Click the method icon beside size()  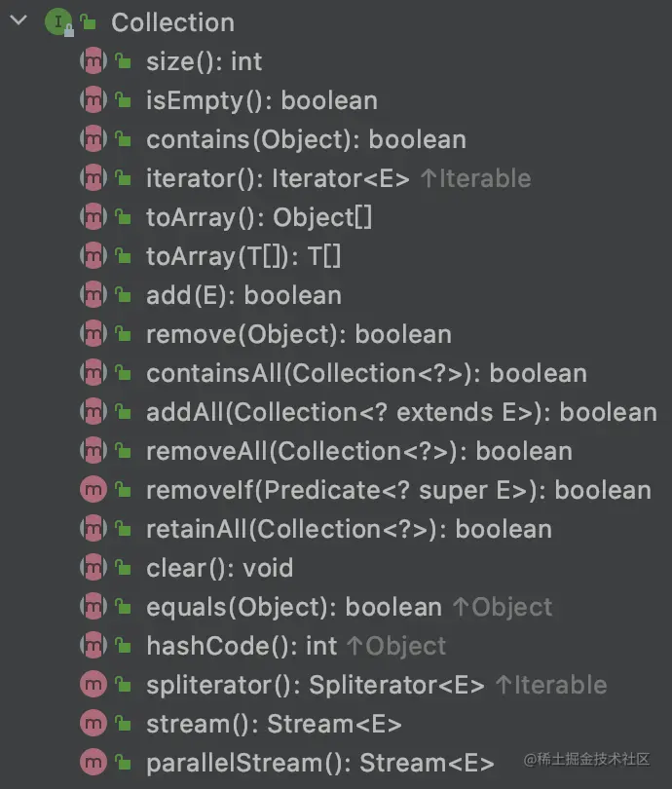coord(93,61)
